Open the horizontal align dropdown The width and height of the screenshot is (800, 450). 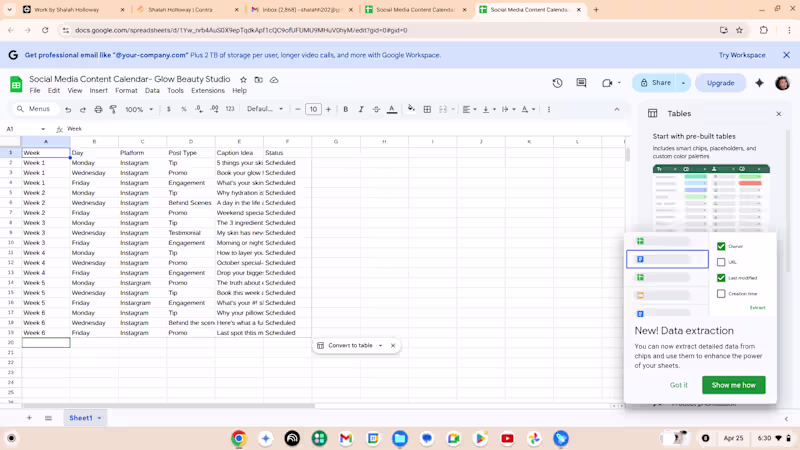tap(469, 109)
